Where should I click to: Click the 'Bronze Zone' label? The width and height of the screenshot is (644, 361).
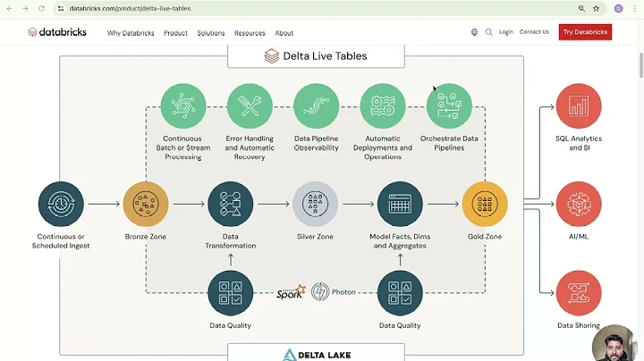[x=146, y=237]
